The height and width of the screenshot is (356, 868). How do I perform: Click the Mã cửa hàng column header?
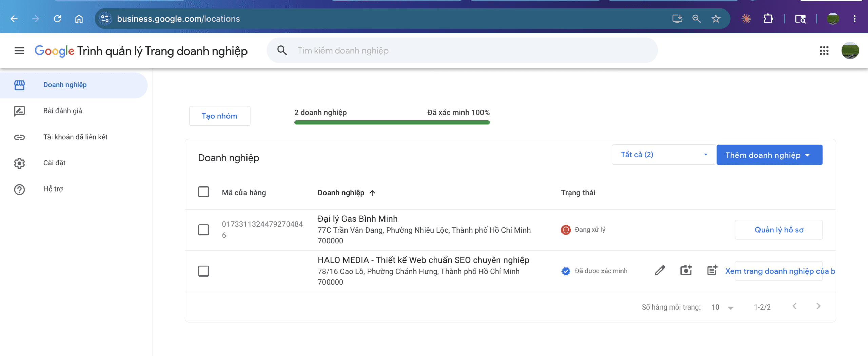click(x=244, y=193)
